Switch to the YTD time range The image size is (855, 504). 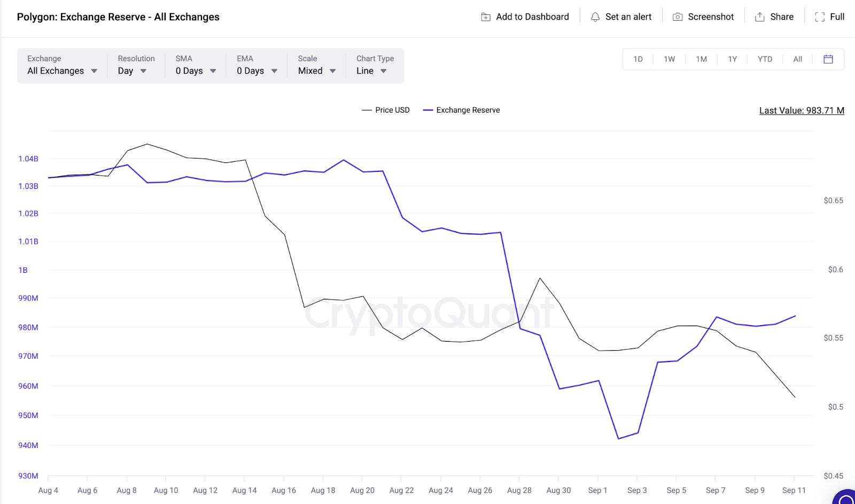pyautogui.click(x=765, y=59)
